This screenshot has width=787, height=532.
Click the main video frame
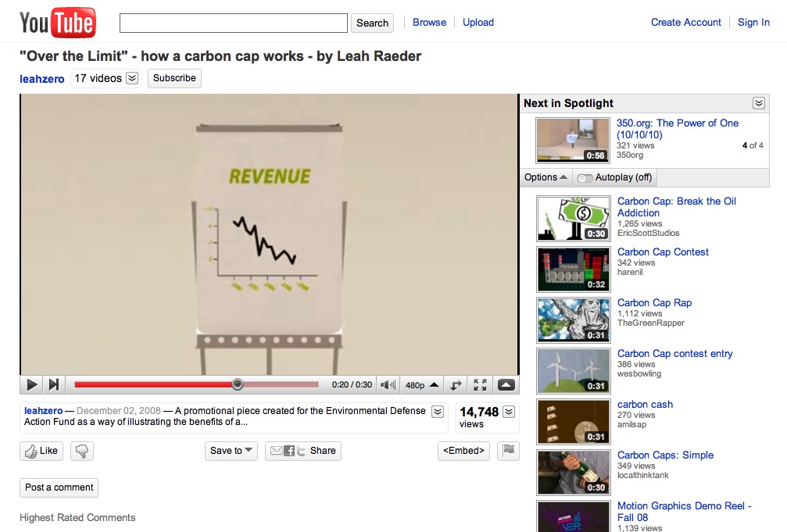269,234
